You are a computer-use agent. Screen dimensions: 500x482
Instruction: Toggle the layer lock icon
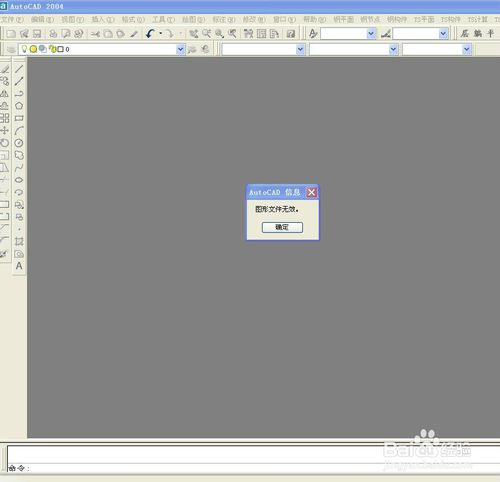click(x=52, y=49)
